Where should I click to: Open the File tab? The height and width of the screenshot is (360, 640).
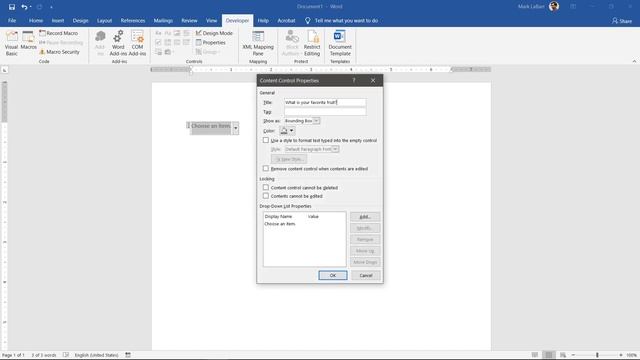pyautogui.click(x=12, y=20)
